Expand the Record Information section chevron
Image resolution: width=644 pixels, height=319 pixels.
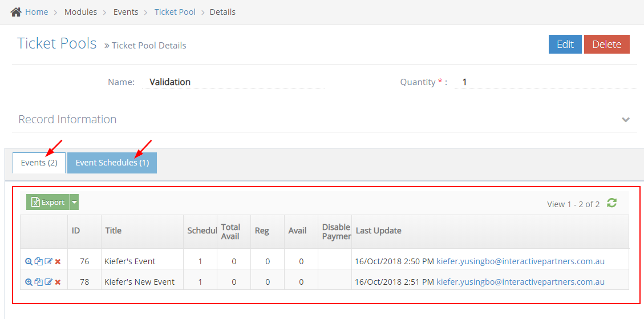pyautogui.click(x=626, y=120)
